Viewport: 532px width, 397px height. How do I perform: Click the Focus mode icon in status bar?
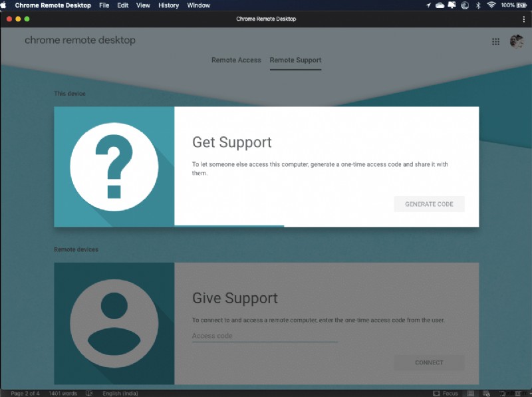(x=437, y=393)
